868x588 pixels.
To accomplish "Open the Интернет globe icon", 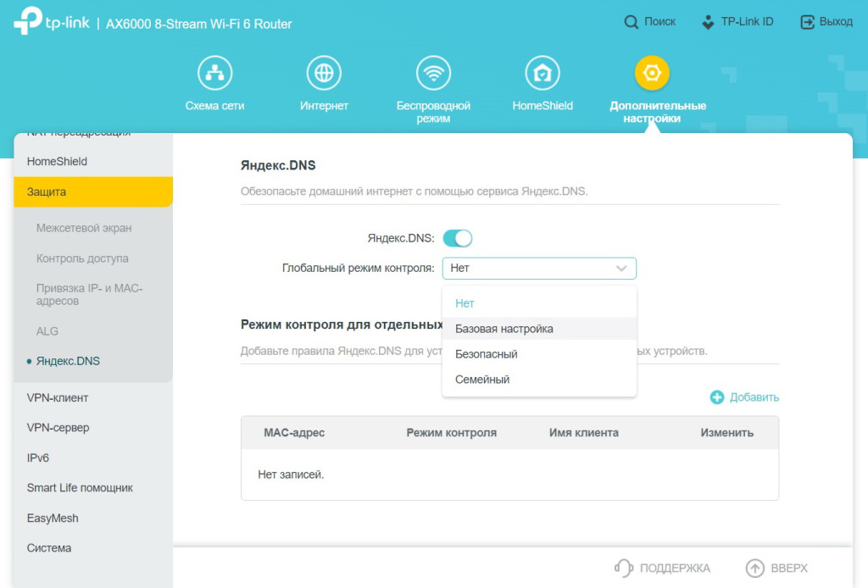I will [324, 73].
